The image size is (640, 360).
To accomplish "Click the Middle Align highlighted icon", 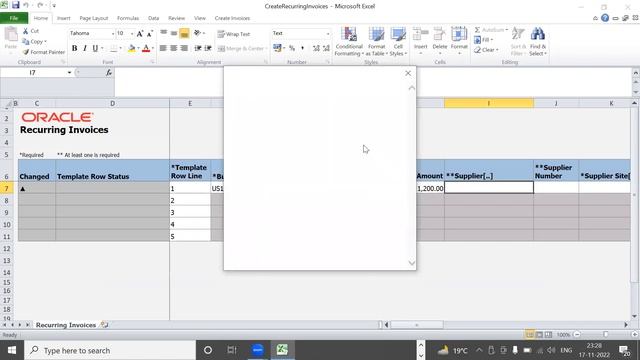I will 184,33.
